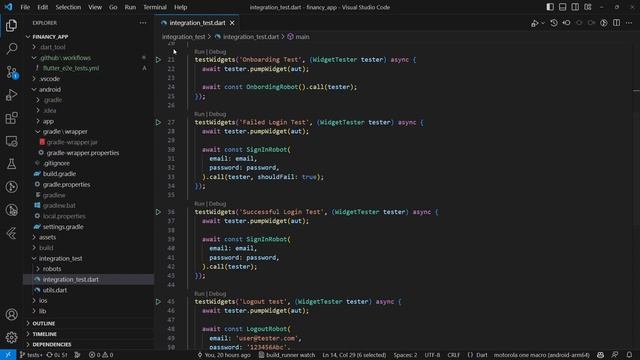Click 'Run' CodeLens above Onboarding Test
The width and height of the screenshot is (640, 360).
click(x=199, y=52)
